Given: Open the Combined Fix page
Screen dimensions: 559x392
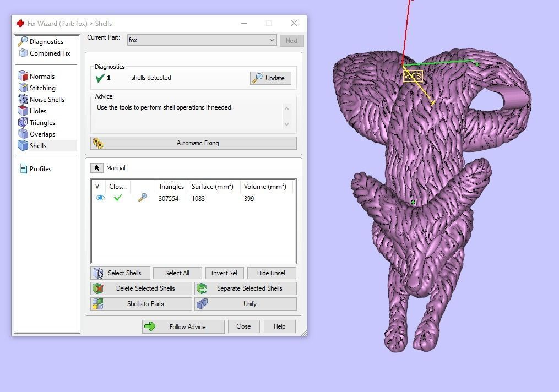Looking at the screenshot, I should (x=45, y=53).
